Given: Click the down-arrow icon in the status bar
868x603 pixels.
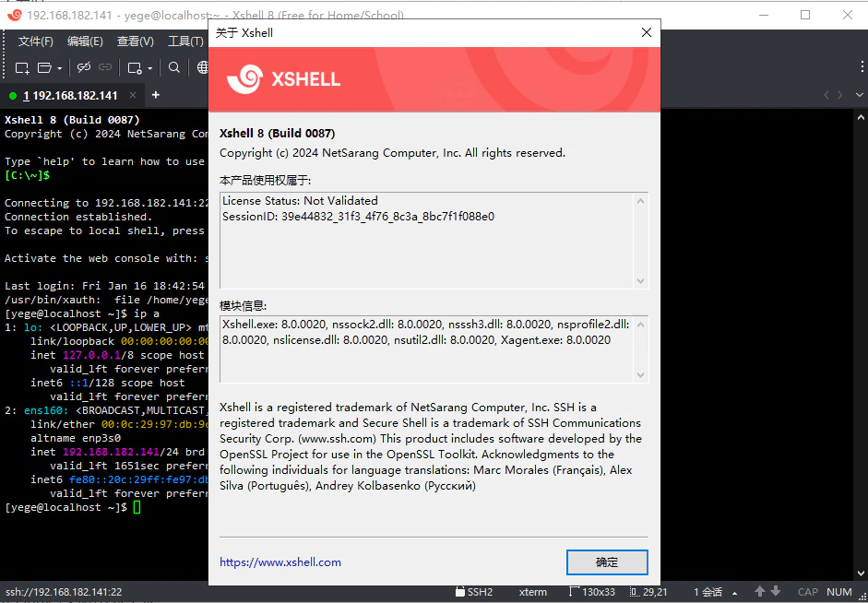Looking at the screenshot, I should tap(777, 591).
